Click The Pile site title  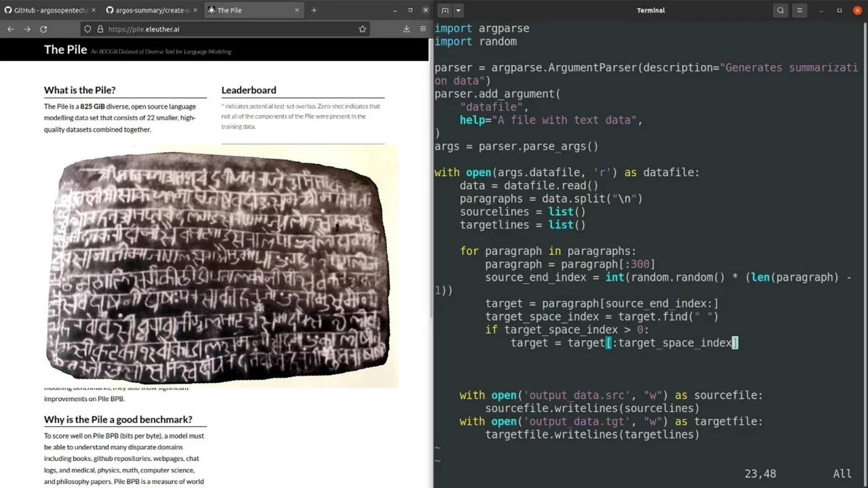pyautogui.click(x=66, y=49)
